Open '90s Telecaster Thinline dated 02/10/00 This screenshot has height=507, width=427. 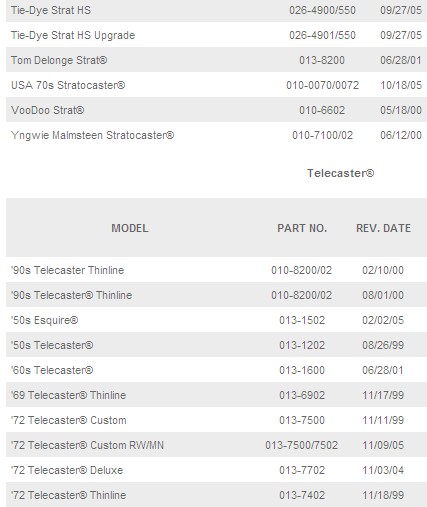tap(67, 270)
